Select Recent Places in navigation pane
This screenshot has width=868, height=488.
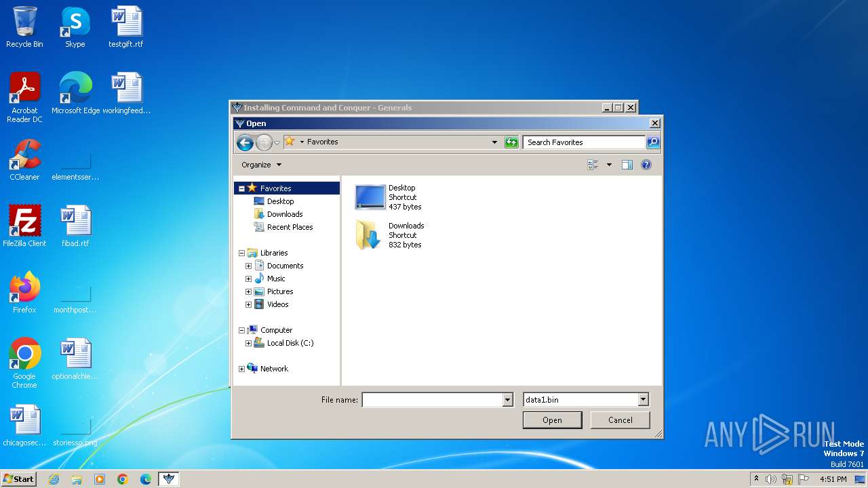pyautogui.click(x=290, y=227)
